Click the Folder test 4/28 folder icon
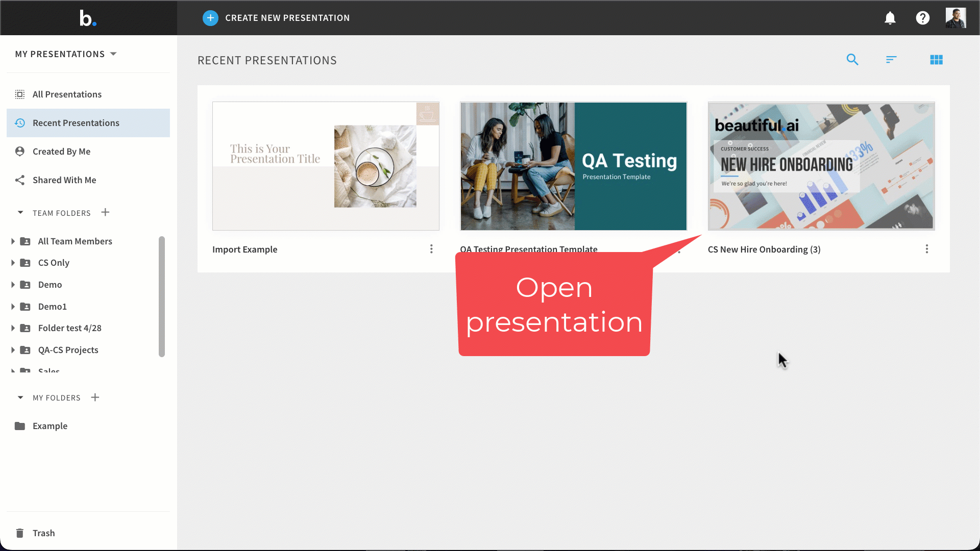This screenshot has height=551, width=980. (25, 328)
